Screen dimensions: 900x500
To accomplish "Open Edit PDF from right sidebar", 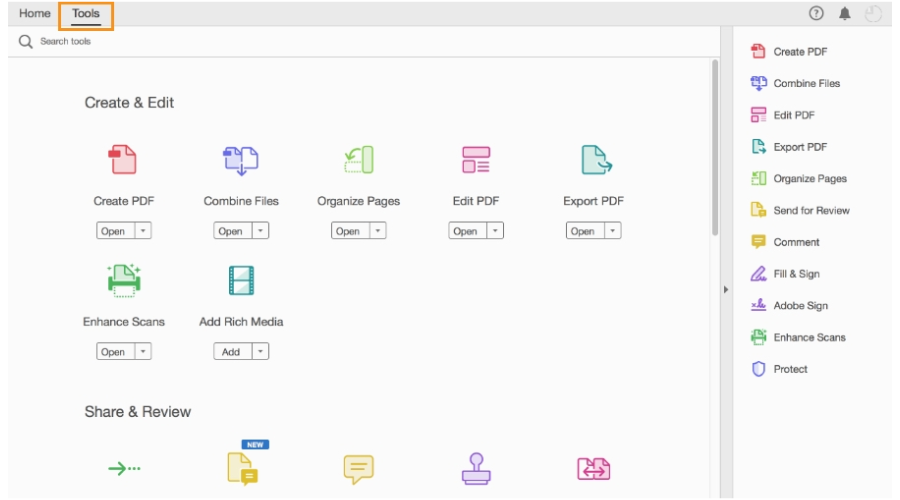I will click(783, 115).
